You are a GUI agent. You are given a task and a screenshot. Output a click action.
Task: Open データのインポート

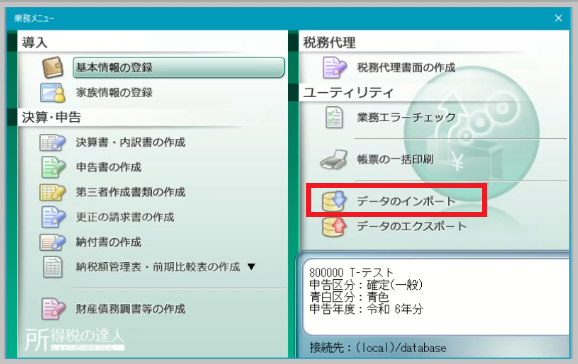[x=406, y=201]
